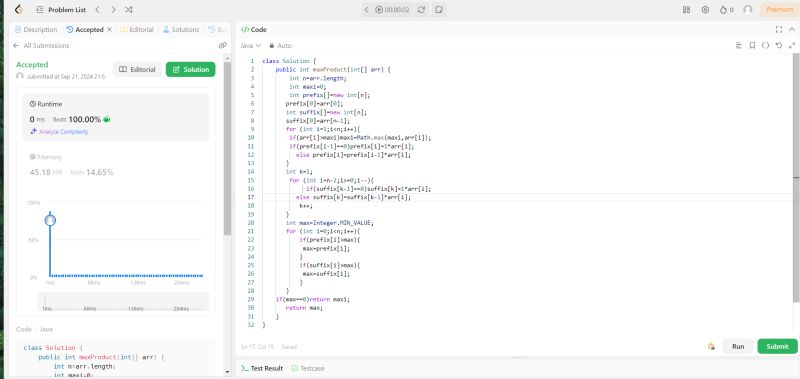This screenshot has height=379, width=800.
Task: Click the runtime distribution chart marker
Action: (50, 220)
